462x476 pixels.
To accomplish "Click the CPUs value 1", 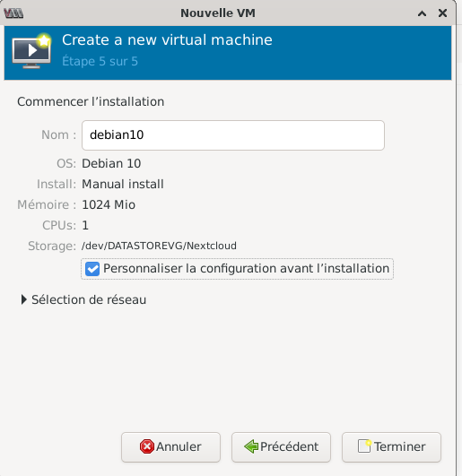I will pos(85,226).
